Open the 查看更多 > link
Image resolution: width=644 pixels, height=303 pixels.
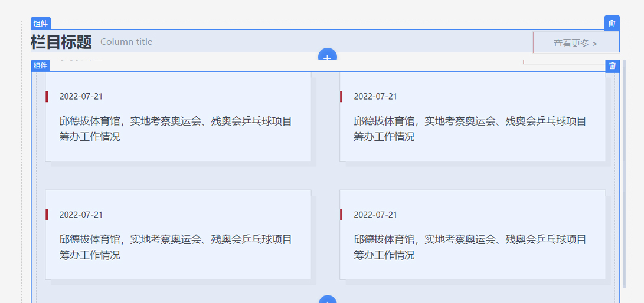(x=575, y=43)
